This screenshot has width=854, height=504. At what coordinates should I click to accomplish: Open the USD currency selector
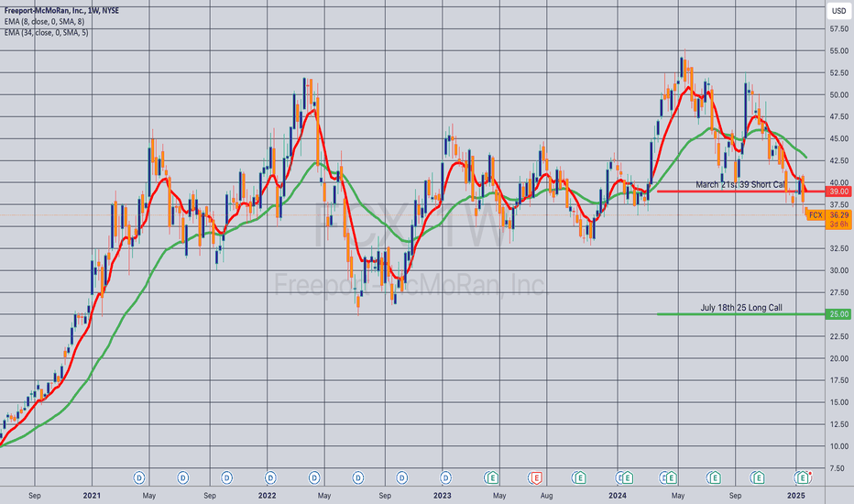point(838,11)
